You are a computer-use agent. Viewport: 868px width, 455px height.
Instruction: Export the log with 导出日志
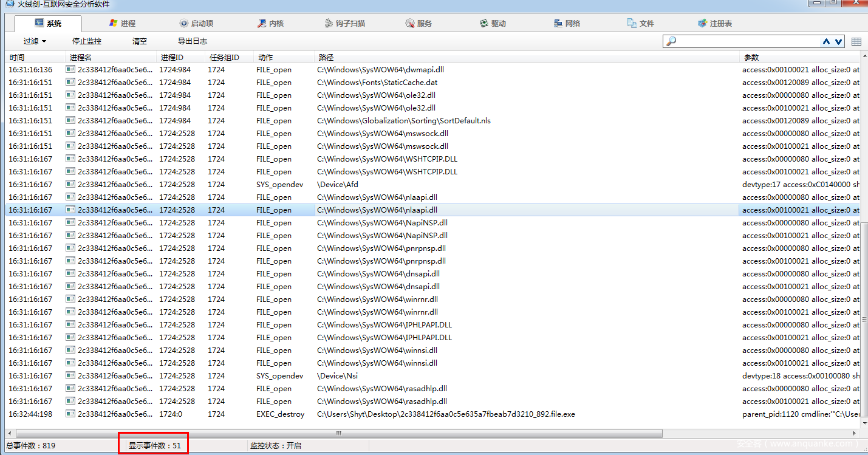tap(193, 41)
